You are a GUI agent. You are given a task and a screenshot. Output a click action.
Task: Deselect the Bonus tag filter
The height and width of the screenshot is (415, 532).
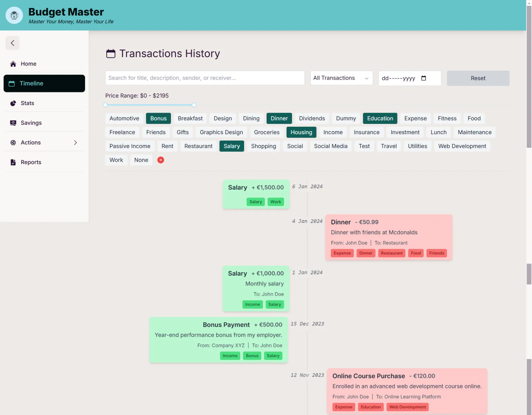coord(158,118)
